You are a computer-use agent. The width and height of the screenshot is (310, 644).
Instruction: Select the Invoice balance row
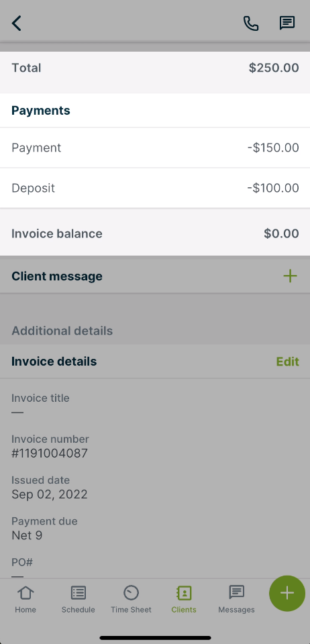pyautogui.click(x=155, y=233)
